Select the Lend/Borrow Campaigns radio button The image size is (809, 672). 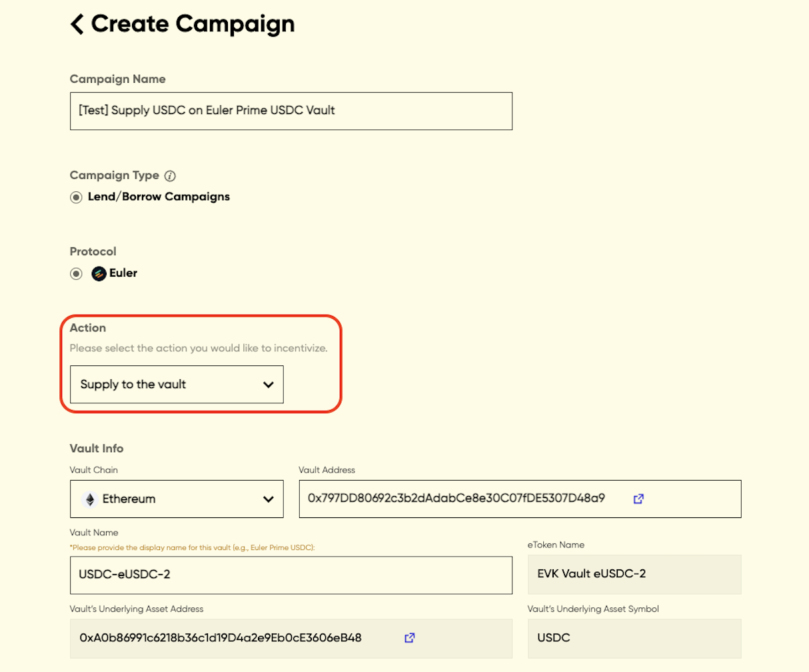click(x=76, y=197)
